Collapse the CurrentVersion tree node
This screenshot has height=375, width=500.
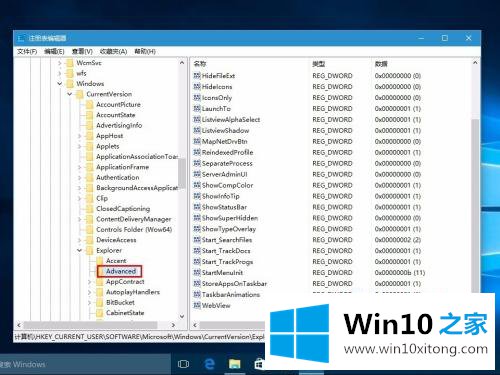click(70, 94)
